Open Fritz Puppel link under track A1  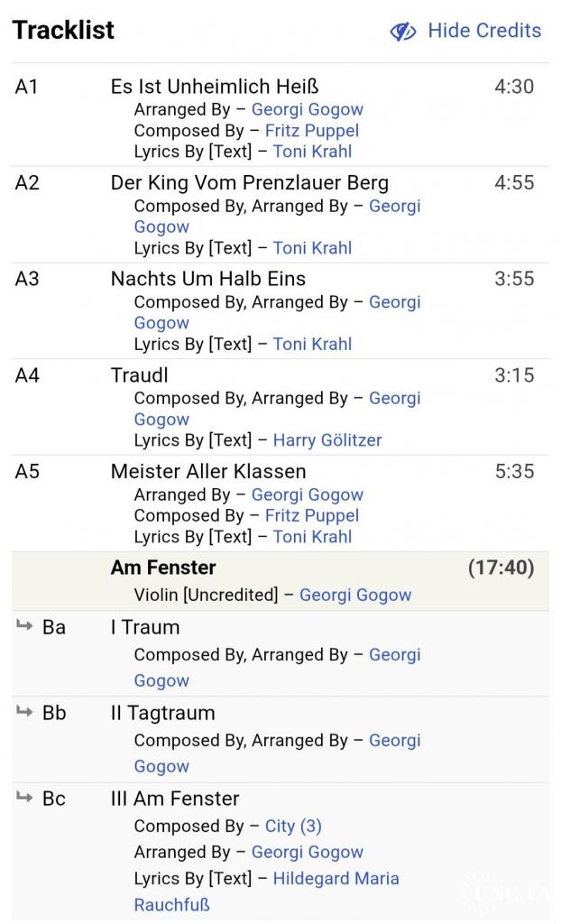tap(311, 131)
